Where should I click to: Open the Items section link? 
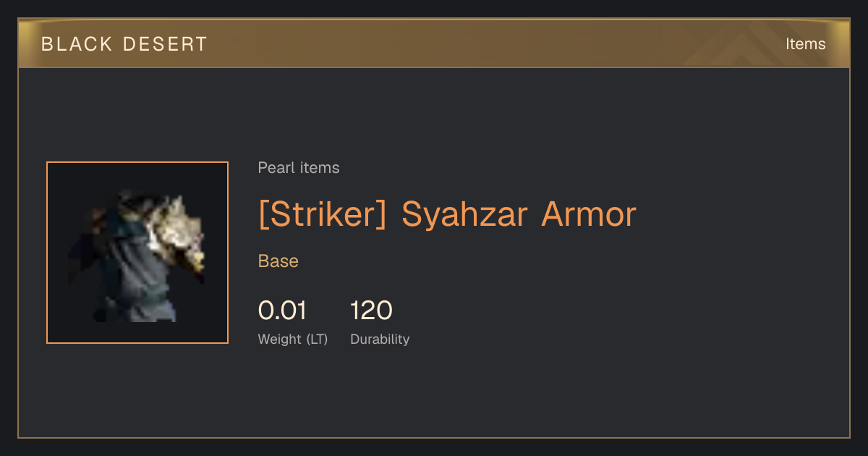[805, 44]
